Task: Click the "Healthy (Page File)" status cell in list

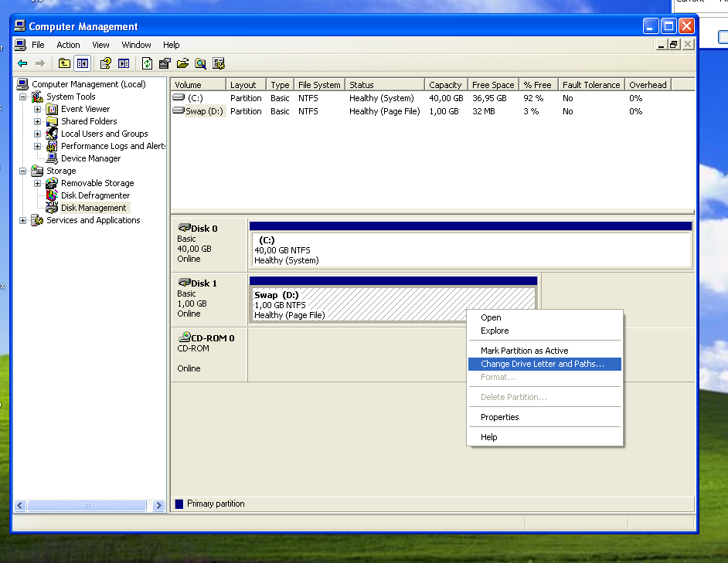Action: pos(384,111)
